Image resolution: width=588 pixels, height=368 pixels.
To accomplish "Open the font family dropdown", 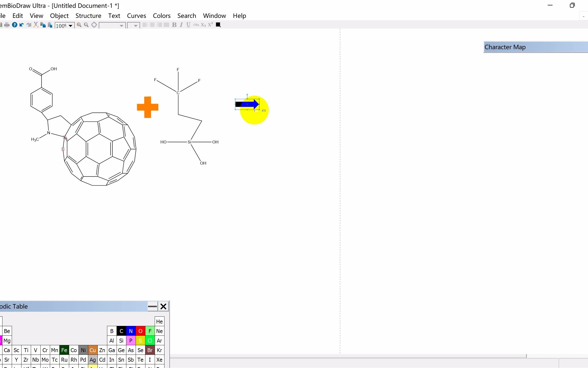I will (121, 25).
